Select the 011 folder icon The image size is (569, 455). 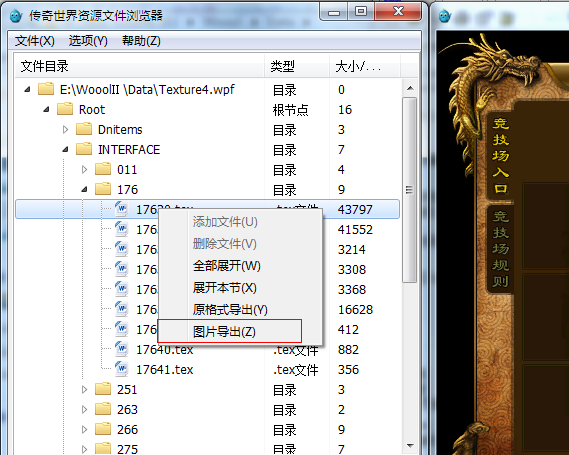pos(103,169)
